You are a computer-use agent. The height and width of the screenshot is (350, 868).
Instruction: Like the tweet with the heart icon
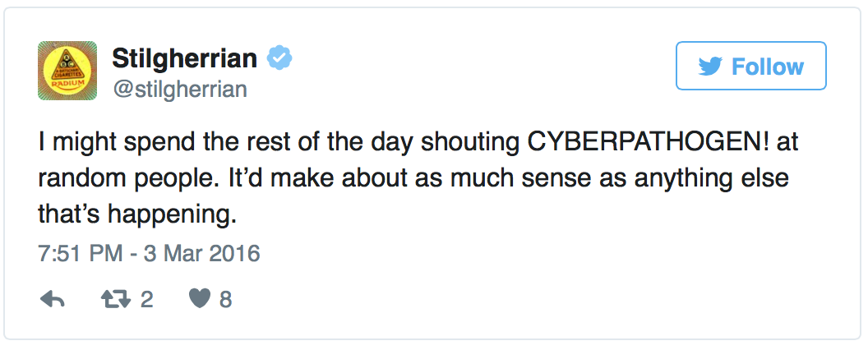[x=200, y=300]
